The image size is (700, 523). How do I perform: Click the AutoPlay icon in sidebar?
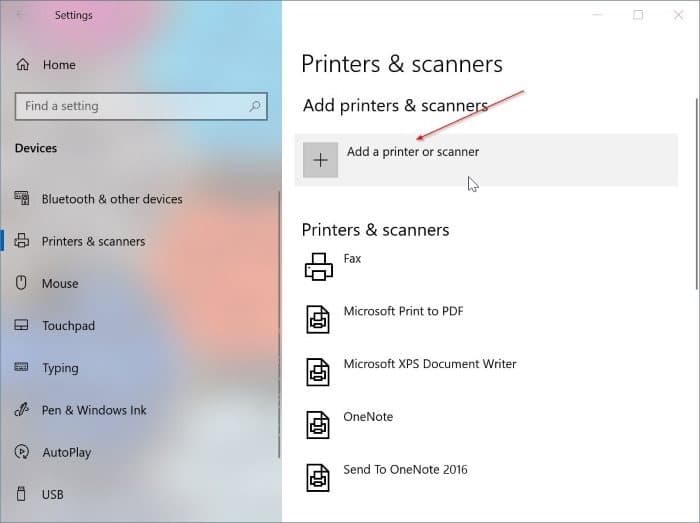click(21, 452)
